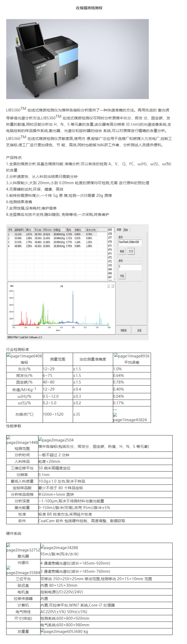Click the CoalCam 软件 description cell

(x=105, y=521)
